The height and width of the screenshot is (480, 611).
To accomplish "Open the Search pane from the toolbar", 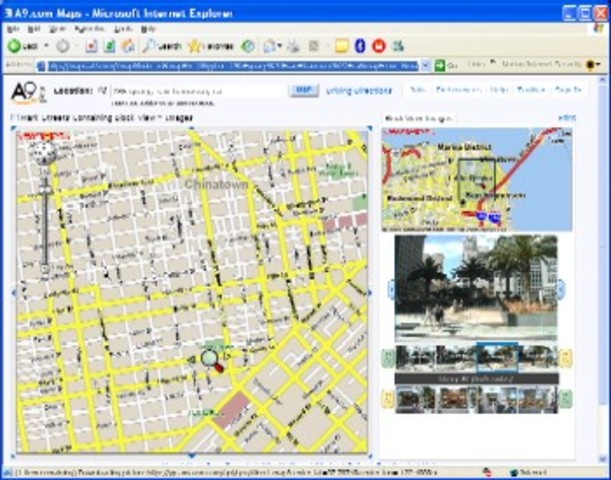I will click(162, 46).
